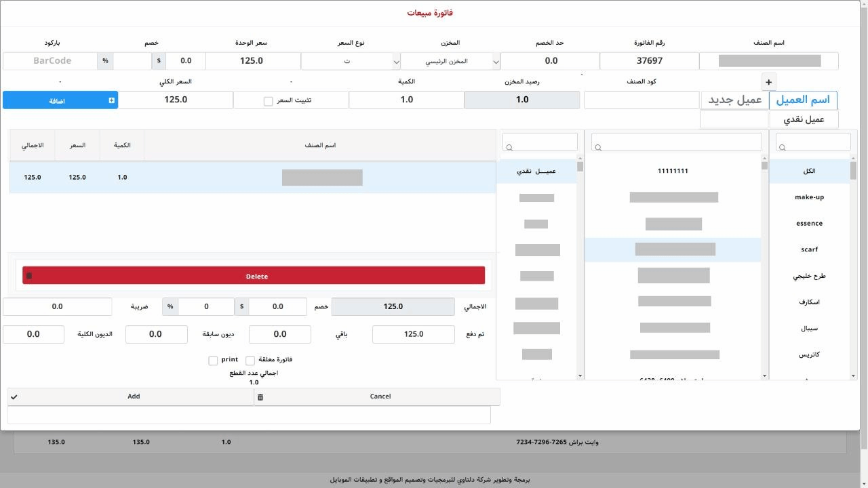Click the ديون سابقة field
868x488 pixels.
pyautogui.click(x=156, y=334)
